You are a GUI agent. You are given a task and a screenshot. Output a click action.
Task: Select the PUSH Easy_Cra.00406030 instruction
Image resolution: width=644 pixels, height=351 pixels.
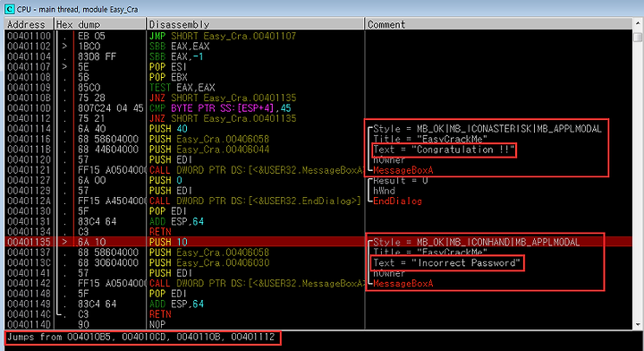(208, 262)
